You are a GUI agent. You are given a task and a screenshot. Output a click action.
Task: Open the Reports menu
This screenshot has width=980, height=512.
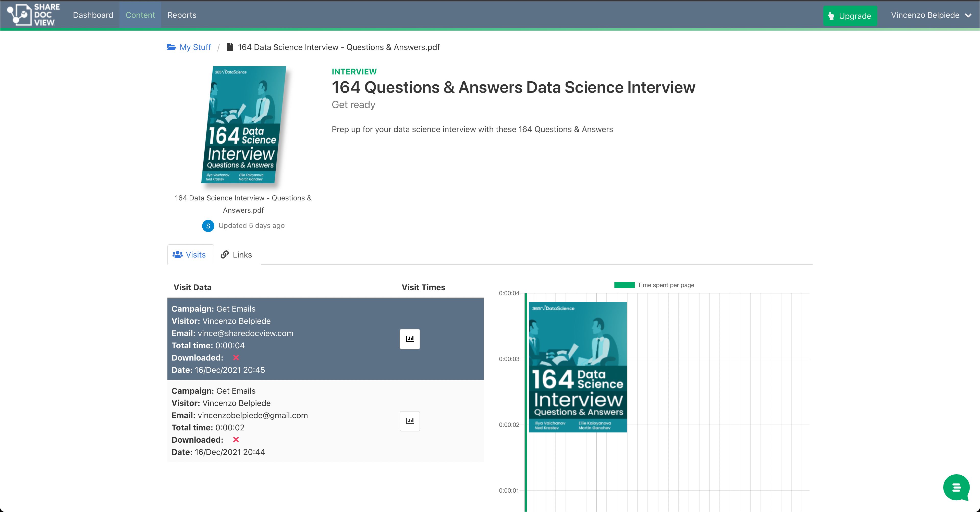(x=182, y=15)
